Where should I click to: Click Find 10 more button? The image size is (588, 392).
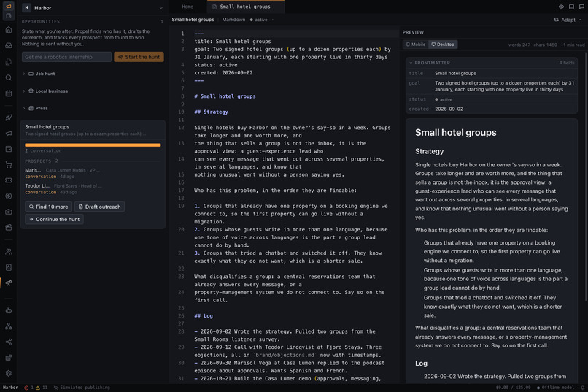(48, 207)
